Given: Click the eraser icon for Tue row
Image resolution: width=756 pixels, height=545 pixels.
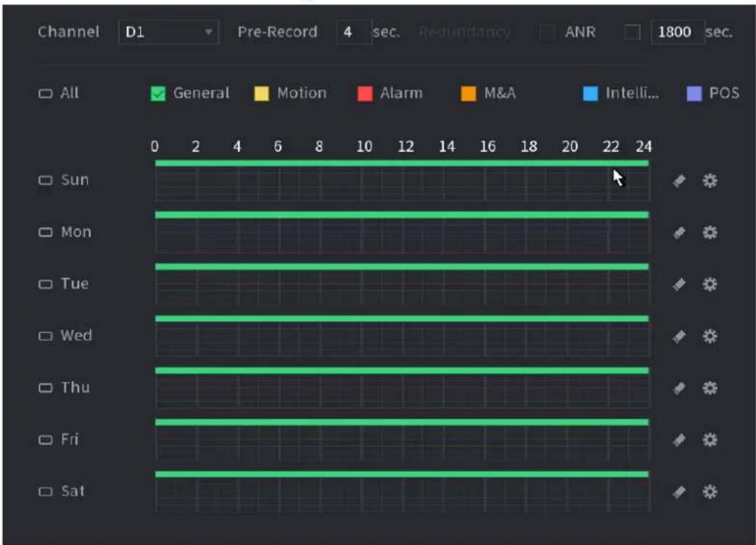Looking at the screenshot, I should coord(679,284).
